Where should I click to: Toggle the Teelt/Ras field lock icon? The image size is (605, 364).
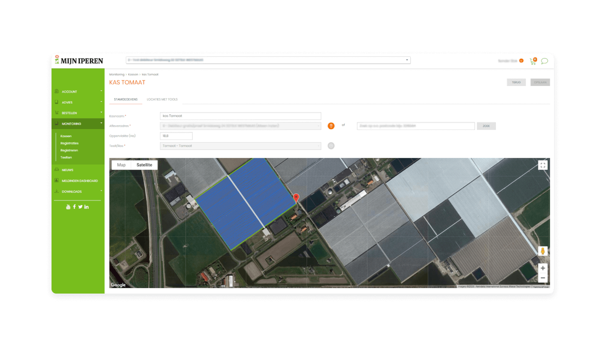point(331,146)
